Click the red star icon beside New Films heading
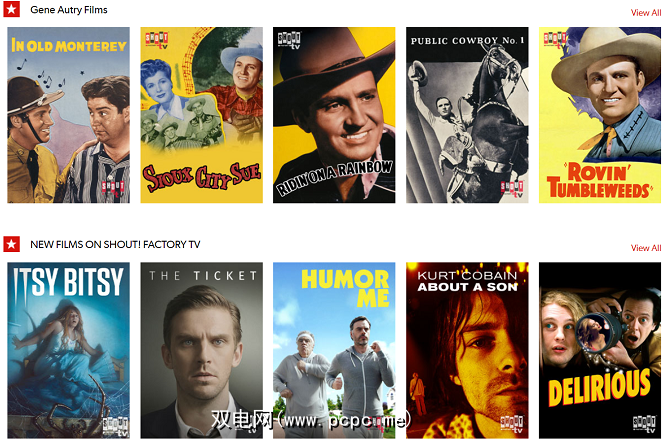 (x=12, y=244)
